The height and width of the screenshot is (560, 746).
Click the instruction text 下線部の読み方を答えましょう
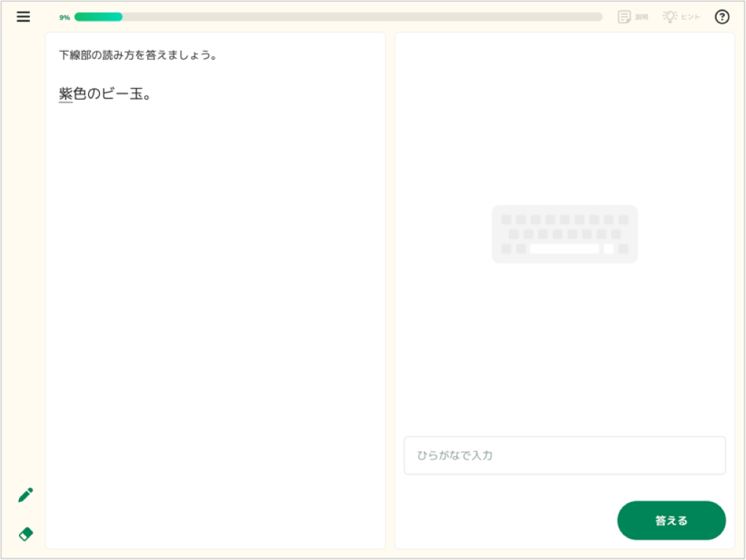point(138,55)
